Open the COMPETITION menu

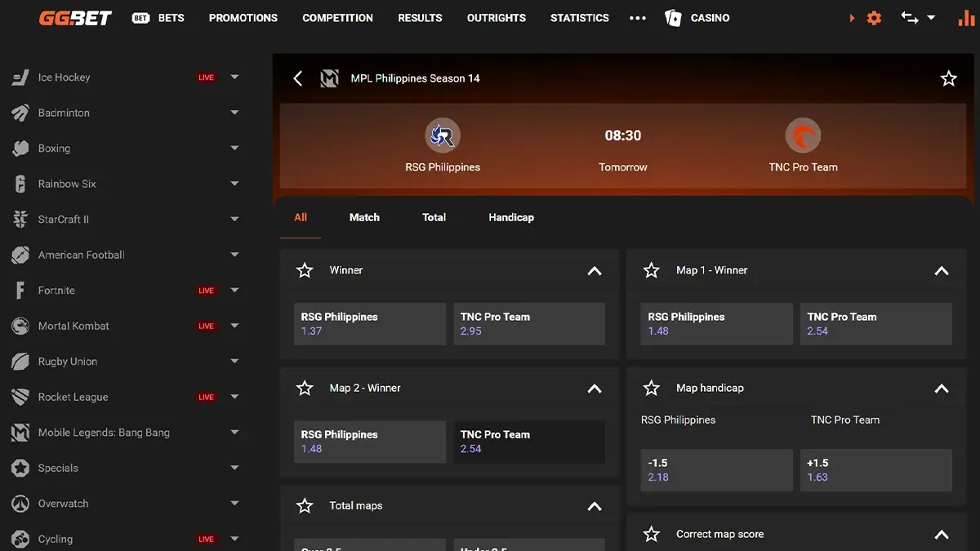pyautogui.click(x=337, y=17)
